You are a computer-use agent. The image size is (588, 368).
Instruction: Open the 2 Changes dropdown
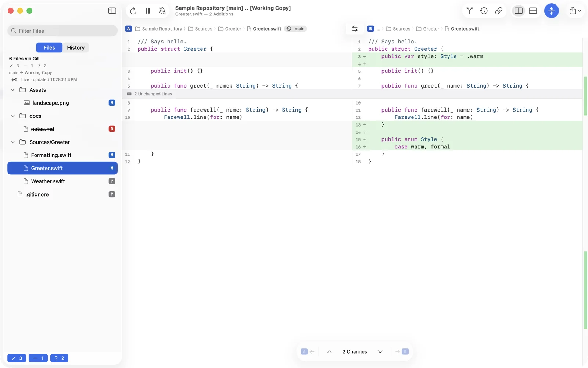click(355, 352)
